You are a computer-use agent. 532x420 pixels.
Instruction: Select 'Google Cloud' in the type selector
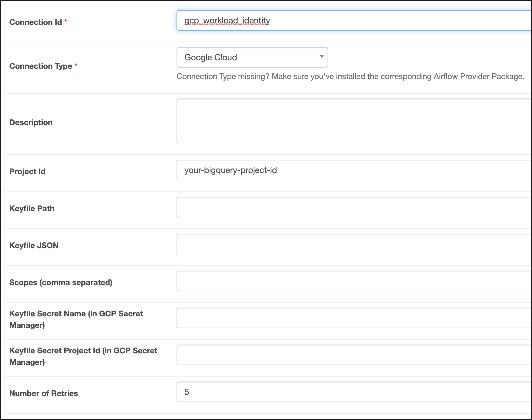coord(252,57)
